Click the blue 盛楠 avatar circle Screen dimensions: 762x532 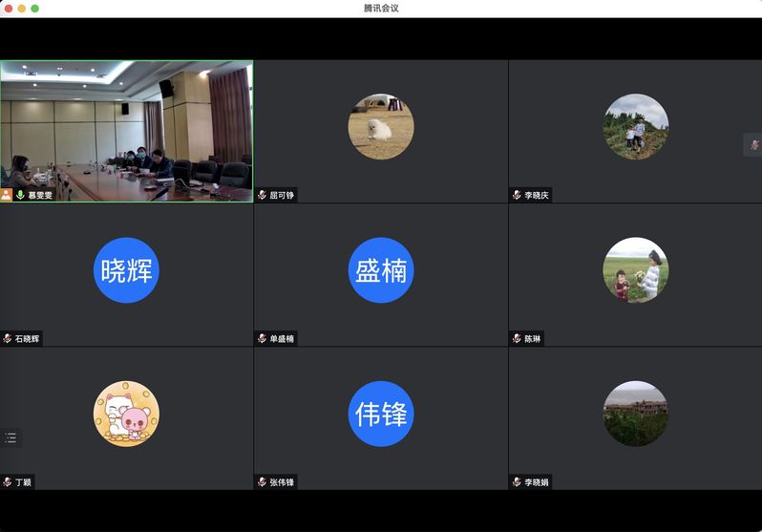[x=380, y=270]
